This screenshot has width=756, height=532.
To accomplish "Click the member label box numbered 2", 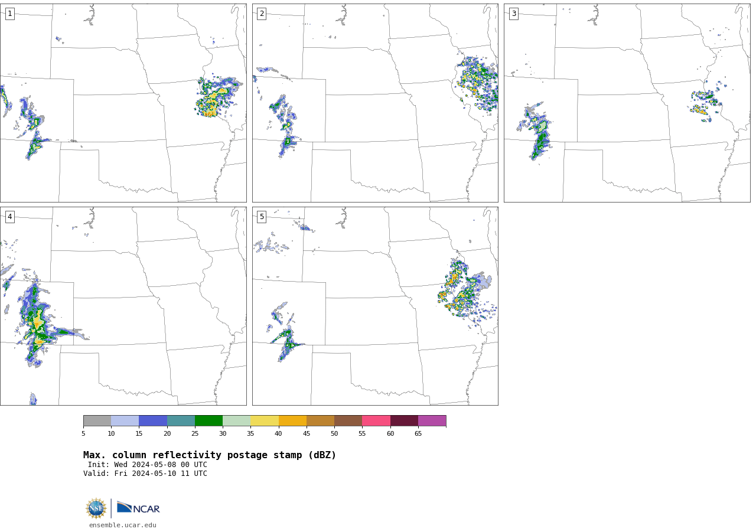I will coord(262,14).
